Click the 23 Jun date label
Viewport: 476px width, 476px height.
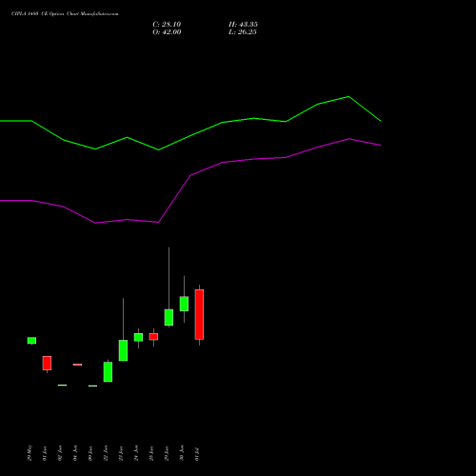coord(121,454)
